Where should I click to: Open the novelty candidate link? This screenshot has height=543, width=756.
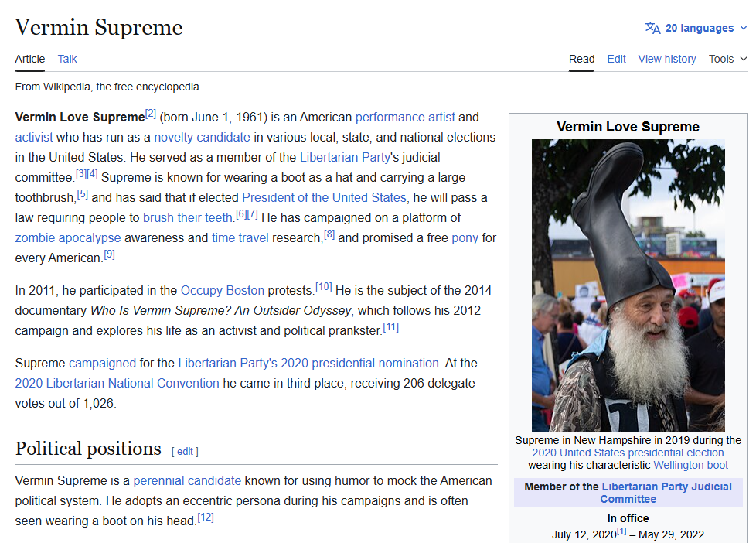(x=202, y=138)
